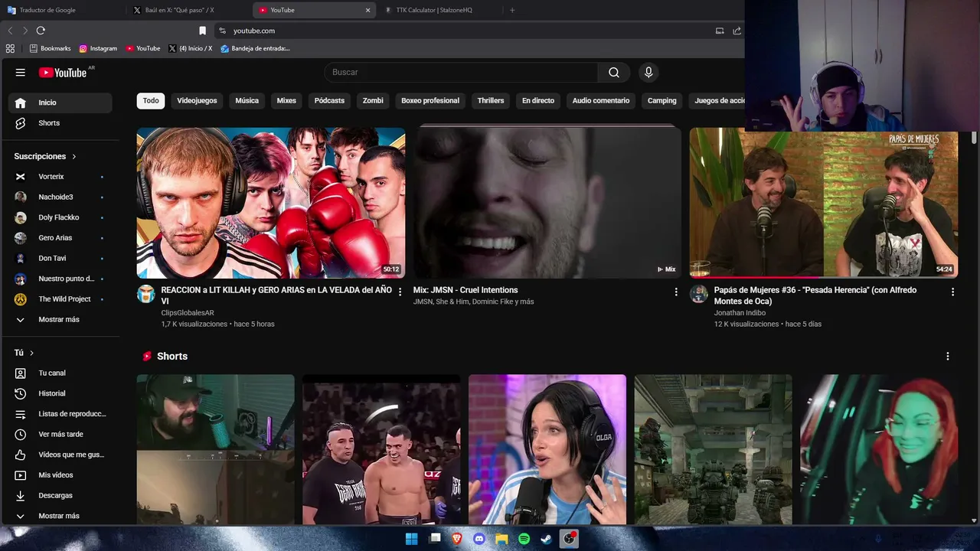The height and width of the screenshot is (551, 980).
Task: Open the Short with woman wearing OLGA headphones
Action: [547, 449]
